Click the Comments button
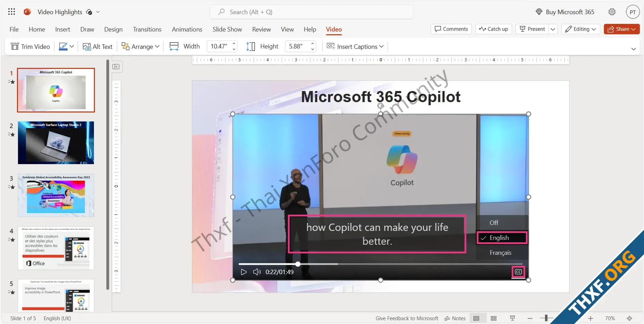This screenshot has width=644, height=324. [x=451, y=29]
